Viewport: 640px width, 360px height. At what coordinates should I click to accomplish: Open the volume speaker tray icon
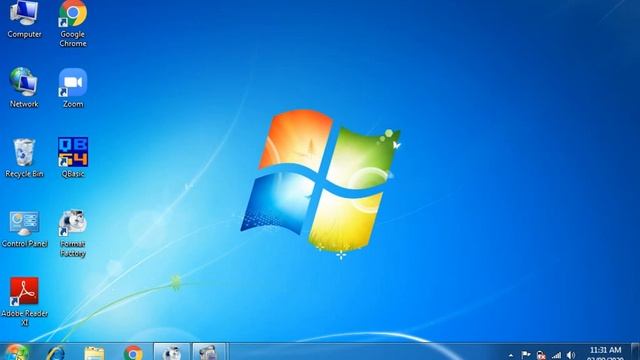[571, 356]
